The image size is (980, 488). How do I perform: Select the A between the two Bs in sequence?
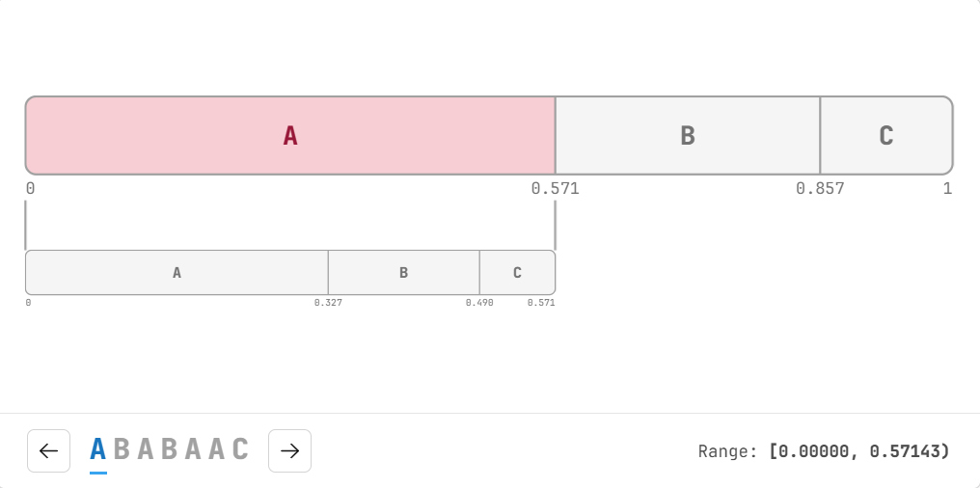(x=146, y=449)
